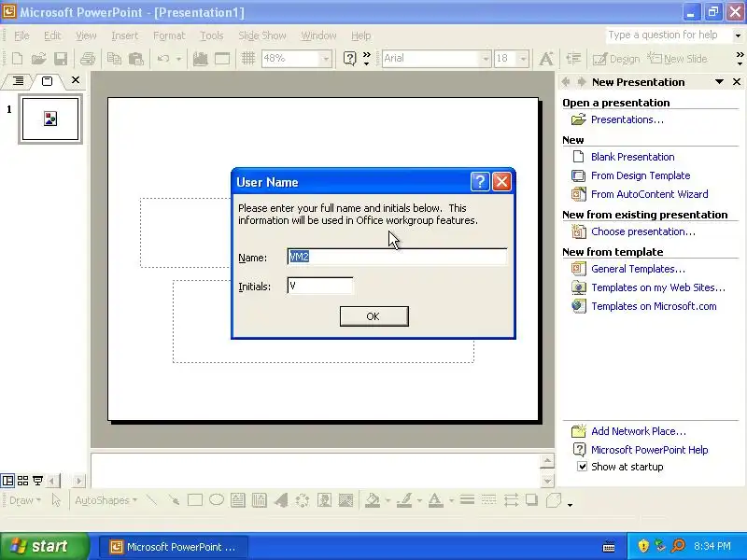Click the Print toolbar icon
This screenshot has height=560, width=747.
[x=88, y=59]
